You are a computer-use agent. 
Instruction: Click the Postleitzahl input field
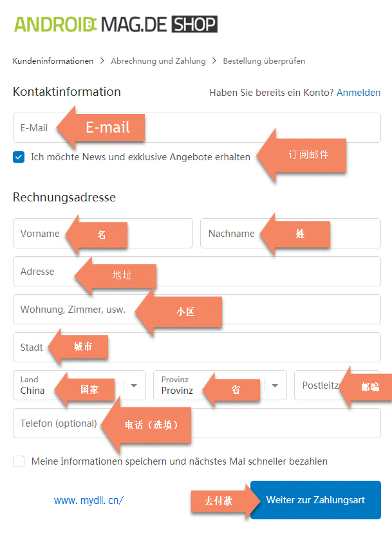(319, 385)
